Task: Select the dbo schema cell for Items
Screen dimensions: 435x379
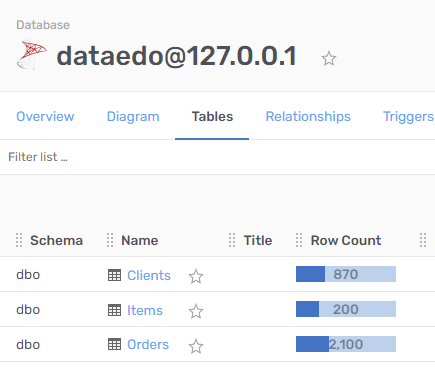Action: click(x=28, y=310)
